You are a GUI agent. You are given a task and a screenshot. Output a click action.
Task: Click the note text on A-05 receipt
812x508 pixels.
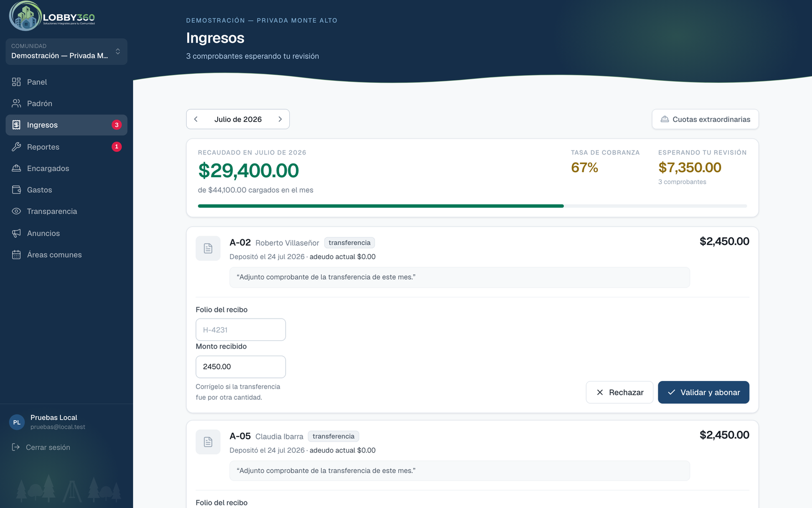[326, 471]
